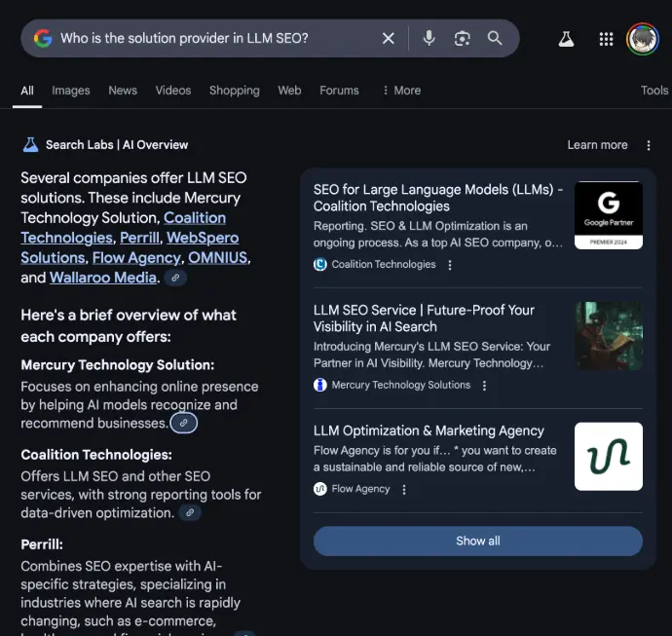Switch to the Images tab
The width and height of the screenshot is (672, 636).
point(71,91)
